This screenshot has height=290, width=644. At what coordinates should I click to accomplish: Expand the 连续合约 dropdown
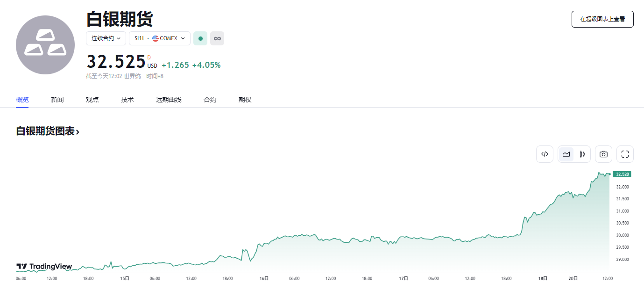pyautogui.click(x=106, y=38)
